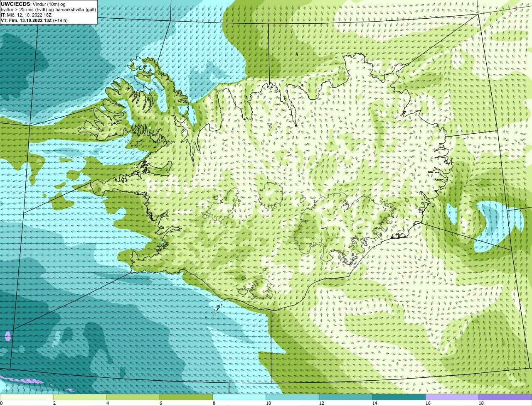Click the green 4–6 m/s legend swatch

pyautogui.click(x=133, y=397)
